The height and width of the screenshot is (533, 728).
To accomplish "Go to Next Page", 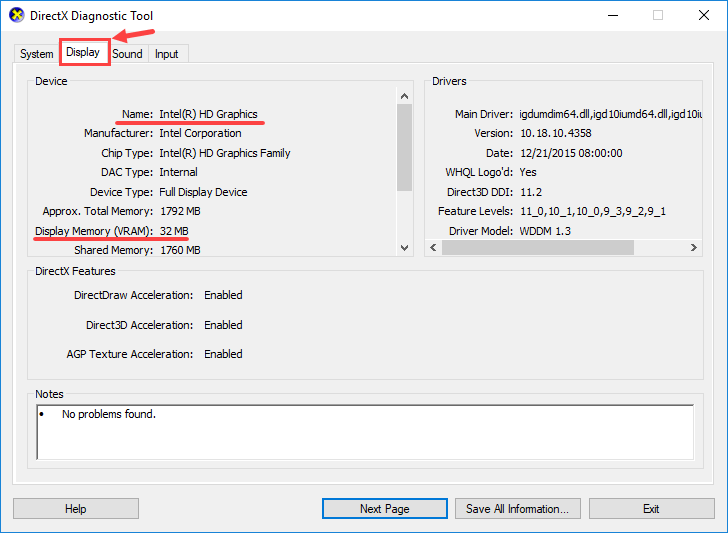I will [384, 508].
